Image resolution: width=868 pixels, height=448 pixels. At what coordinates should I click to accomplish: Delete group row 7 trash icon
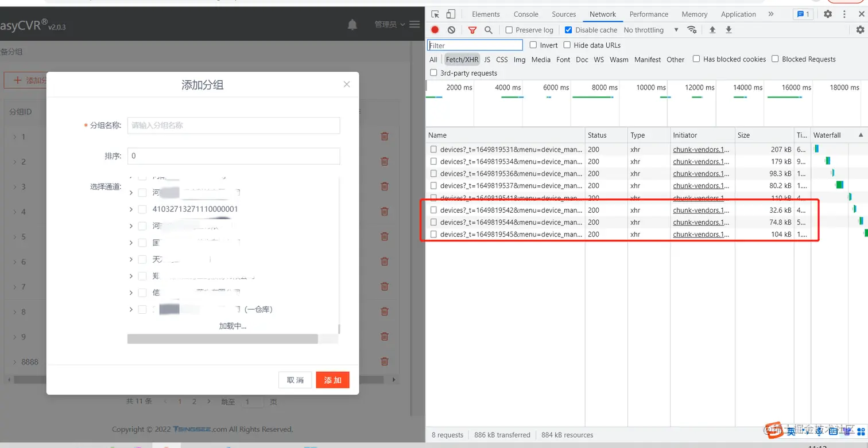385,287
